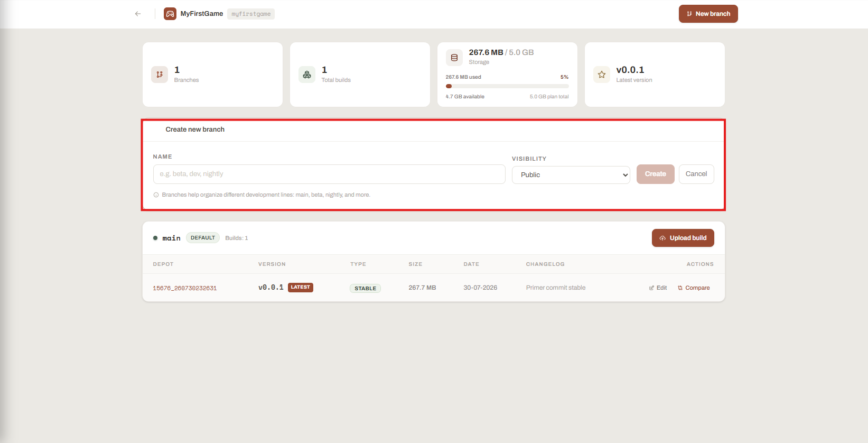868x443 pixels.
Task: Click the DATE column header
Action: coord(471,264)
